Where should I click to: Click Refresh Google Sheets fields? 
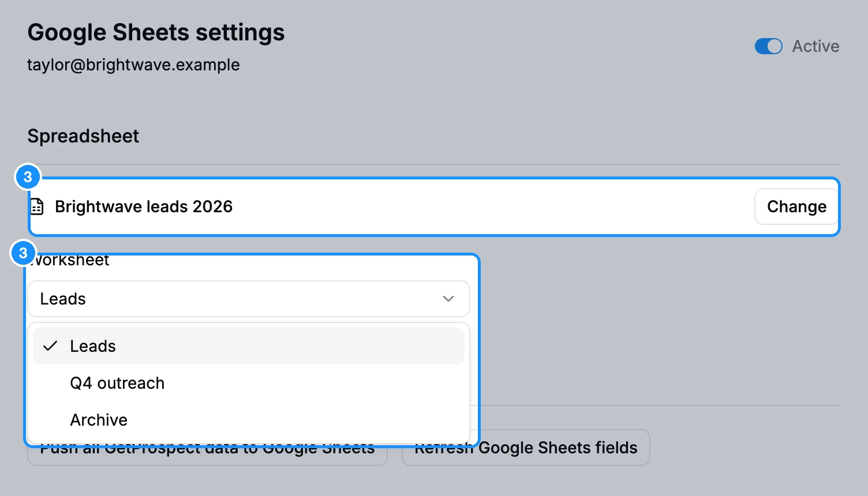526,448
